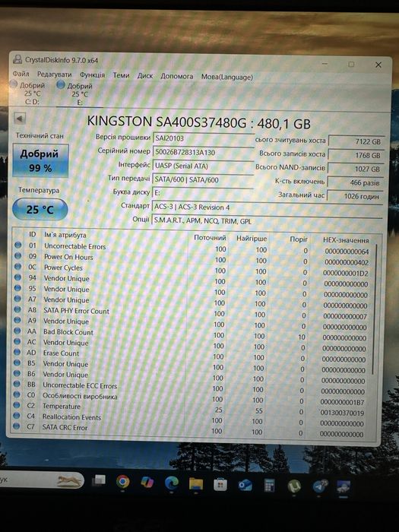Open the Файл menu
399x532 pixels.
tap(21, 74)
